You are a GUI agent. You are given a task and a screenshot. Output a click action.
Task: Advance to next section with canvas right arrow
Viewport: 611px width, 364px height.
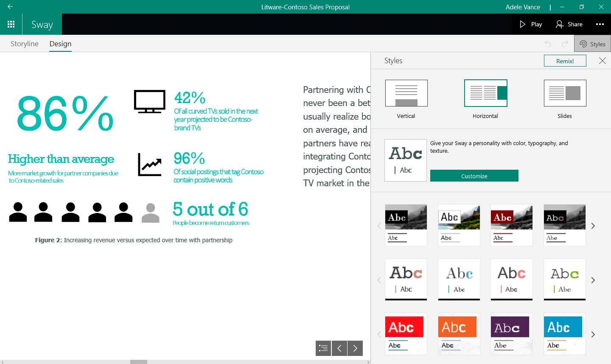pos(355,348)
